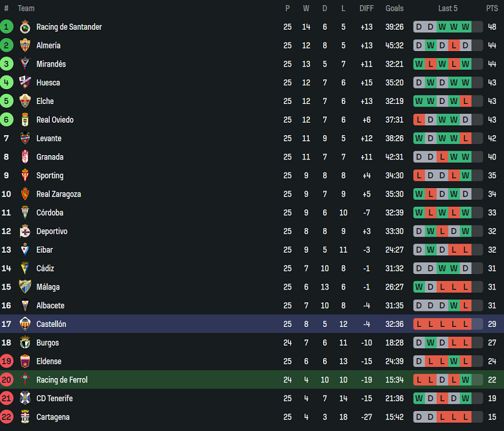This screenshot has width=504, height=431.
Task: Open the Racing de Ferrol team link
Action: (x=62, y=380)
